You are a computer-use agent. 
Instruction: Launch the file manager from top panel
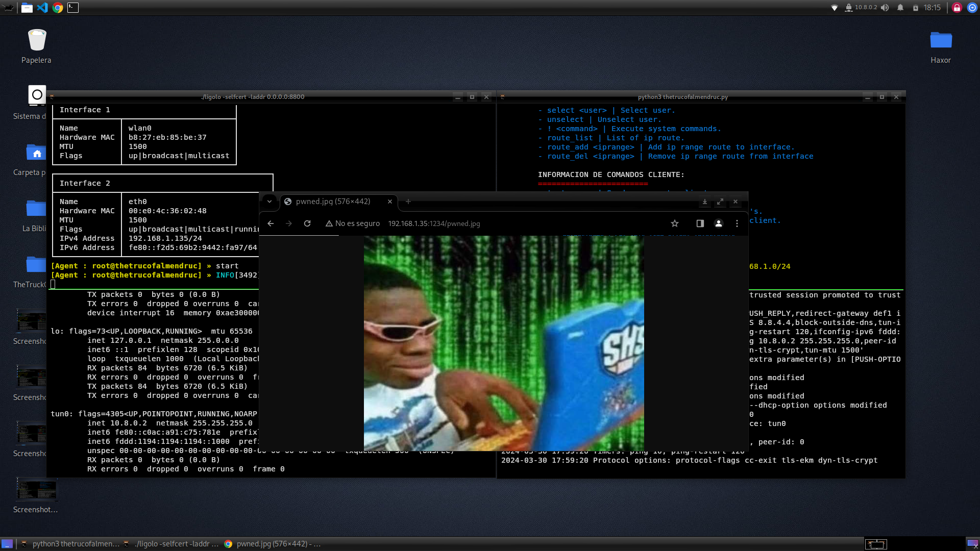(27, 8)
